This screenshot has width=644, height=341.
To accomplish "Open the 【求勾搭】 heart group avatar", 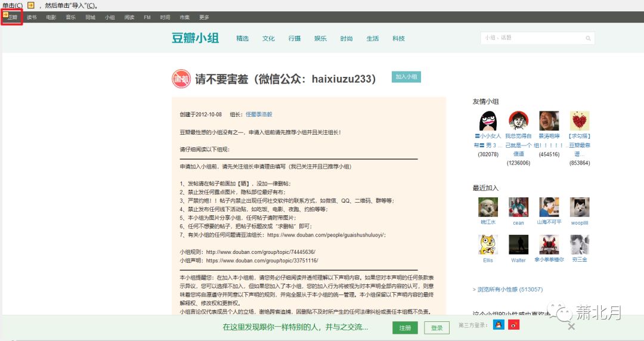I will [x=580, y=121].
